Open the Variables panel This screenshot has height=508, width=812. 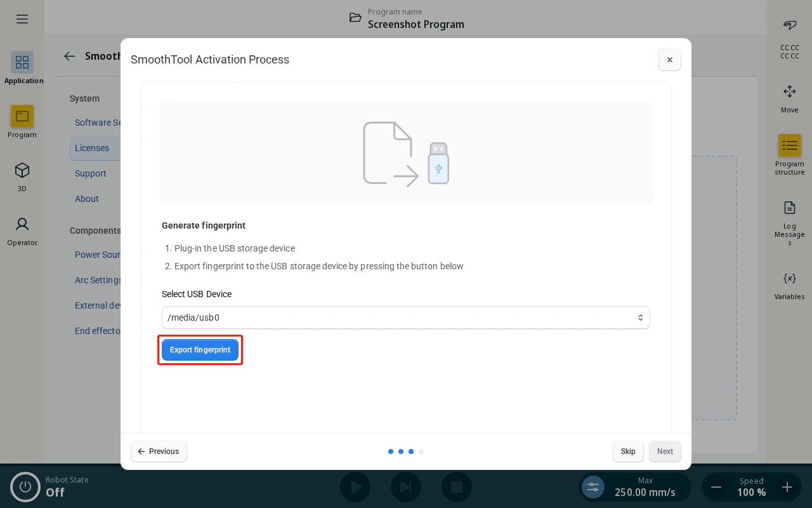790,284
